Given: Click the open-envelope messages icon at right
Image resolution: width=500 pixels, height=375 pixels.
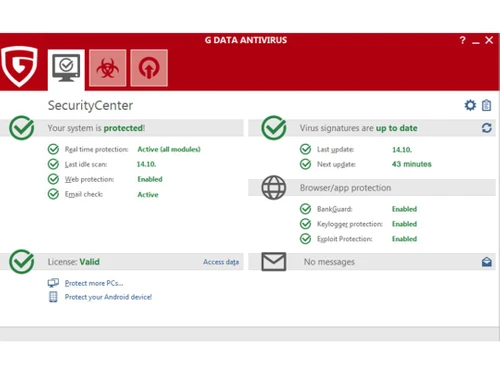Looking at the screenshot, I should 487,262.
